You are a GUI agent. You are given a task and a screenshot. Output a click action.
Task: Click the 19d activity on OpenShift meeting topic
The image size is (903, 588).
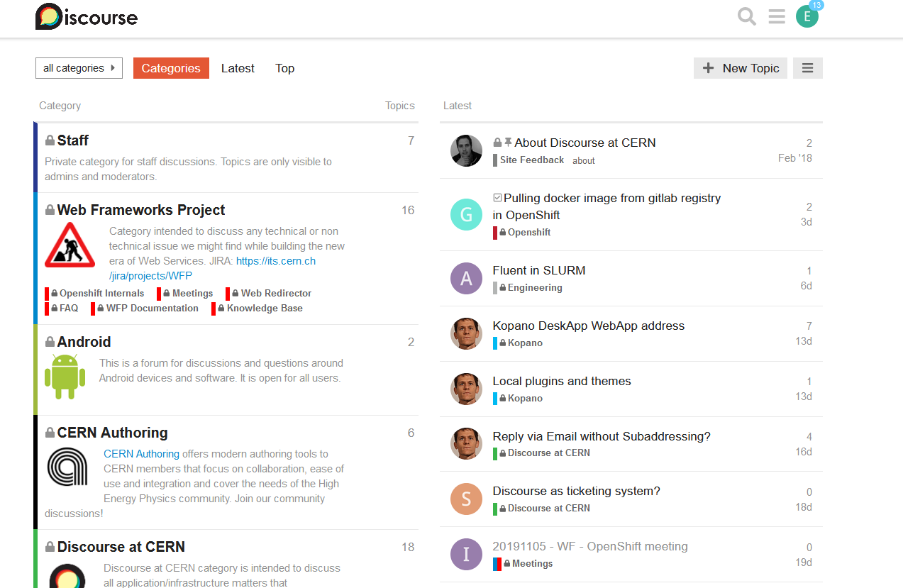point(804,562)
